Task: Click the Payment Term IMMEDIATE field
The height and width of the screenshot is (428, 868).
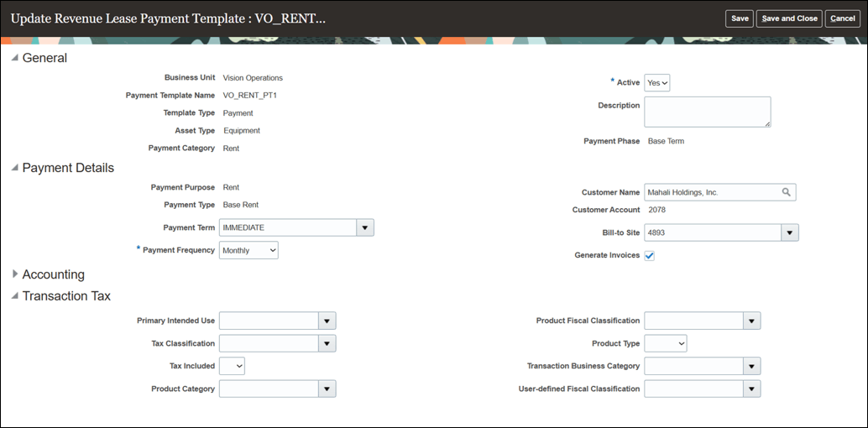Action: click(x=288, y=227)
